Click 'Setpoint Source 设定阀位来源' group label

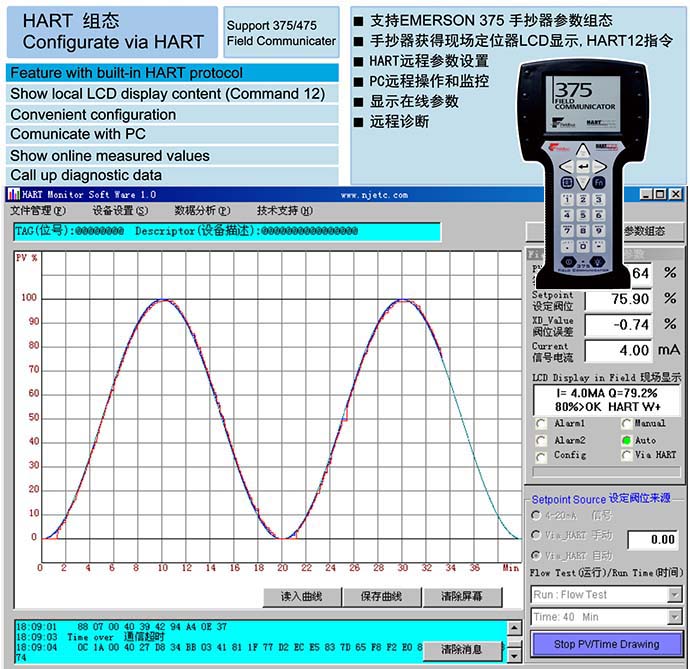point(601,499)
